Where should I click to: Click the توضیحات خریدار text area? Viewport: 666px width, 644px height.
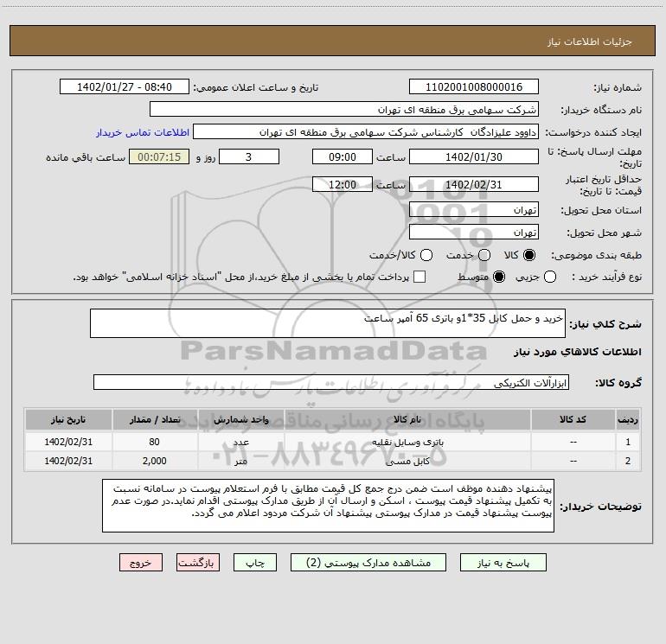[x=328, y=506]
